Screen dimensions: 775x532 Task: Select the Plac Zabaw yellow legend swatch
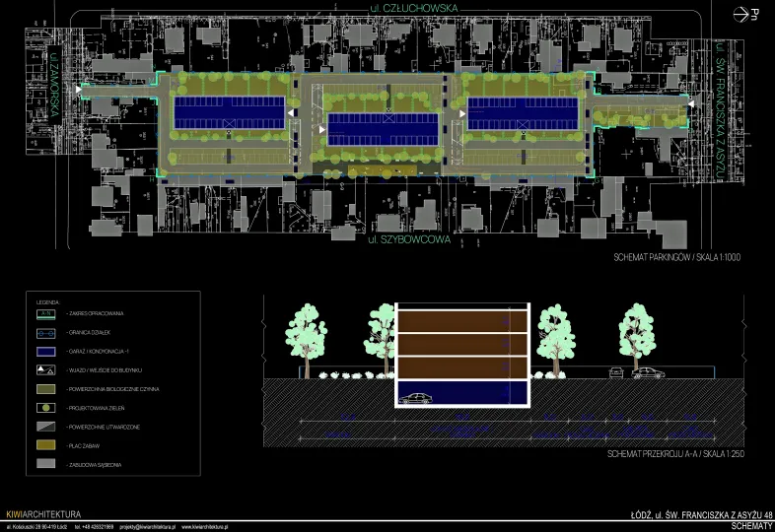click(47, 445)
